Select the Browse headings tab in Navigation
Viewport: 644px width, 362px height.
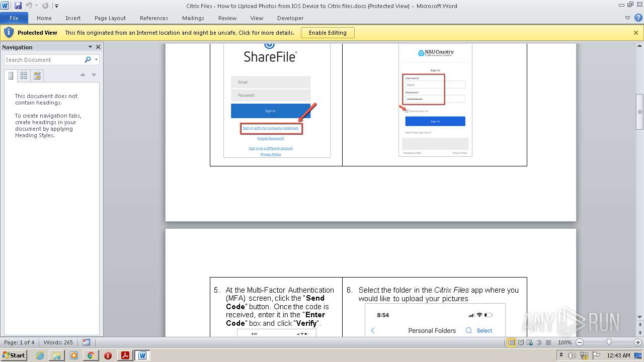click(11, 76)
